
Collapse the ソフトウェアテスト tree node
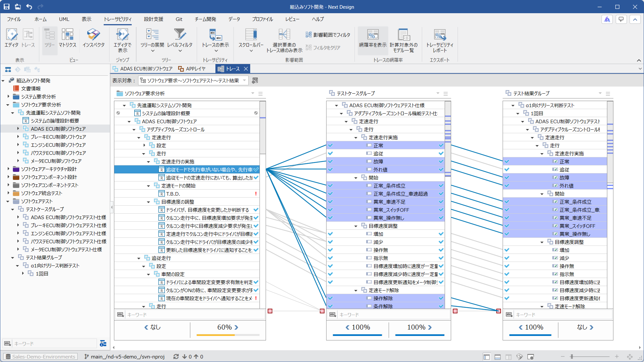click(x=8, y=201)
